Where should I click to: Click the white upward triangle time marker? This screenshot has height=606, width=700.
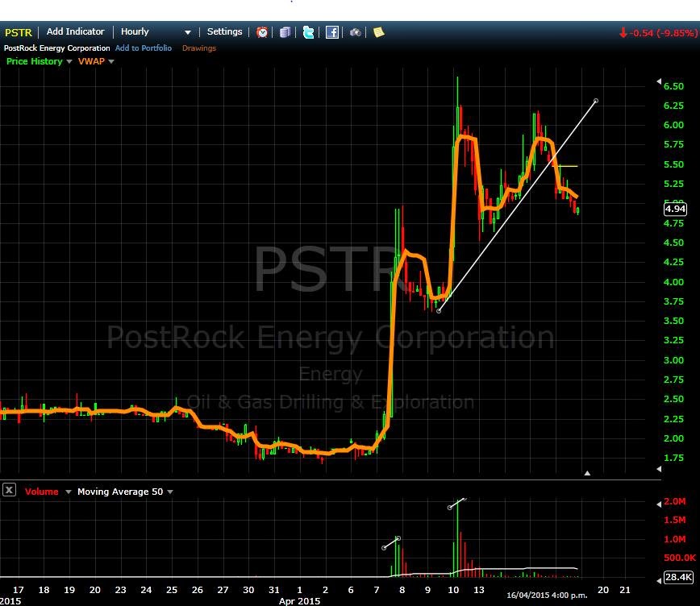(587, 473)
